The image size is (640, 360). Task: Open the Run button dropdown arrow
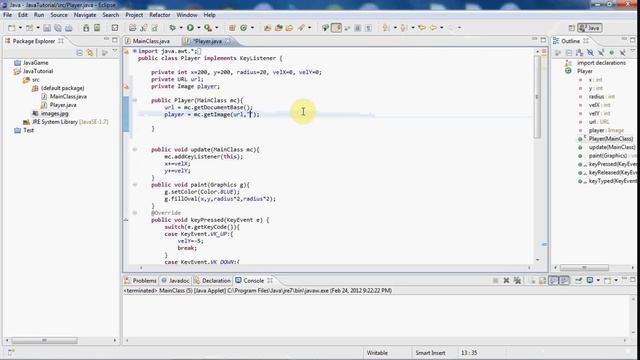point(199,28)
